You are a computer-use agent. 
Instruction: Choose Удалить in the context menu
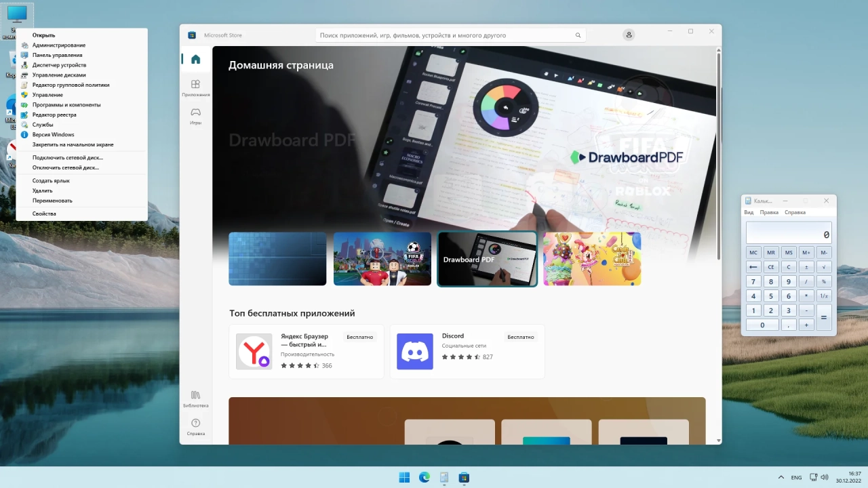(x=81, y=190)
